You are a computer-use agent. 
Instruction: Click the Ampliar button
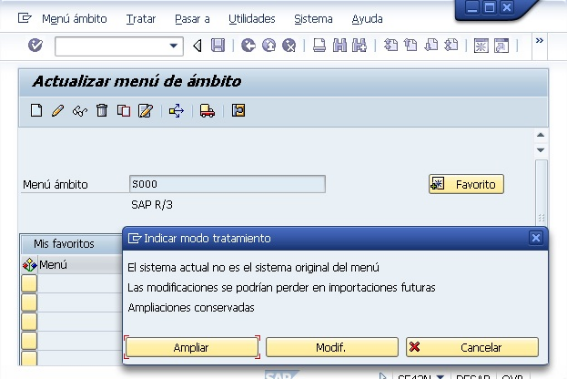(x=192, y=347)
